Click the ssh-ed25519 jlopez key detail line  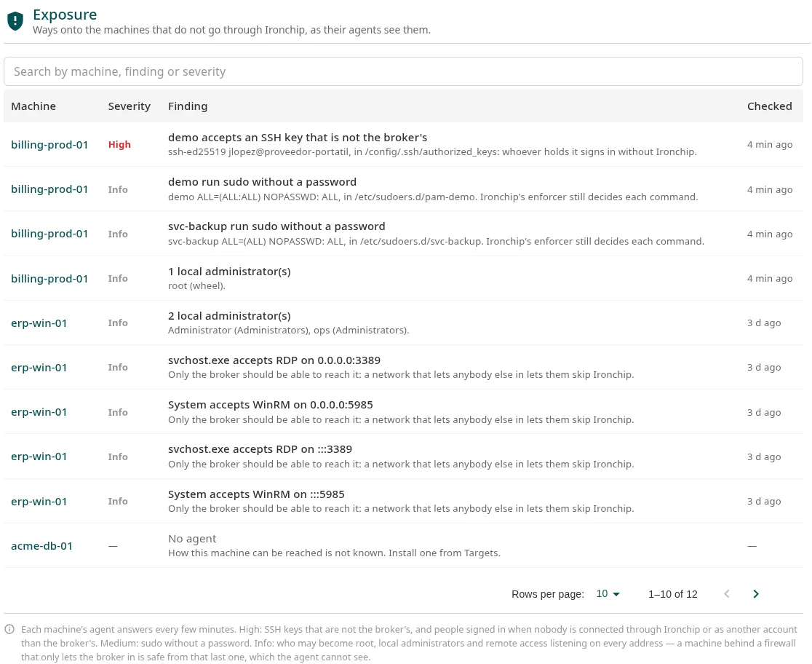(432, 152)
